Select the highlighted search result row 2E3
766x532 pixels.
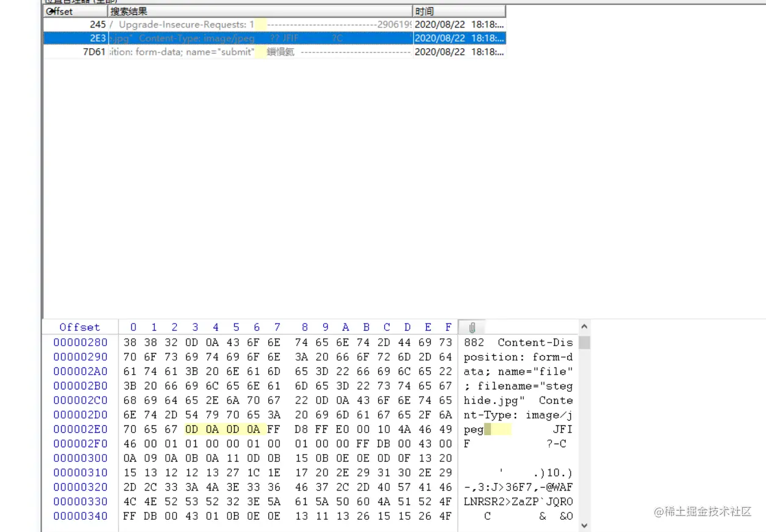pos(274,38)
